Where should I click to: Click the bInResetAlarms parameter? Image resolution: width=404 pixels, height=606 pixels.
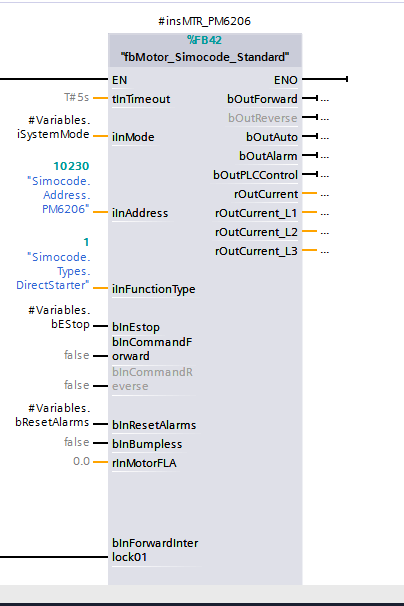click(154, 426)
